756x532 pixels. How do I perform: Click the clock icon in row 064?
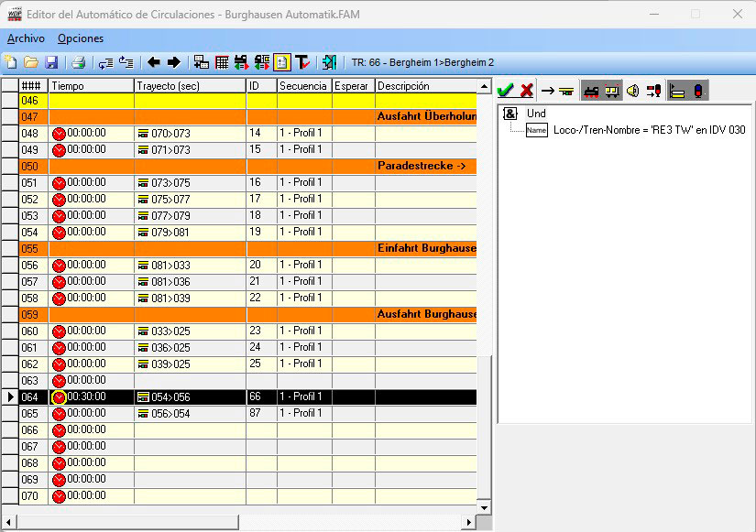click(x=60, y=397)
